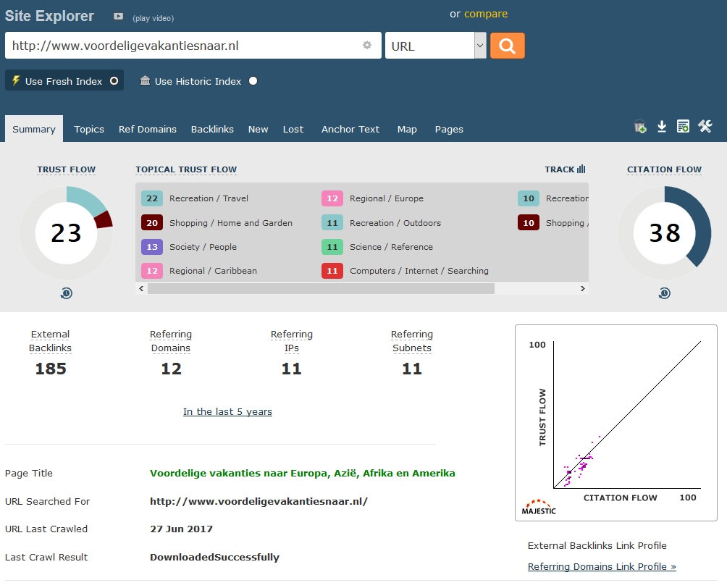This screenshot has width=727, height=588.
Task: Click the External Backlinks count 185
Action: [51, 369]
